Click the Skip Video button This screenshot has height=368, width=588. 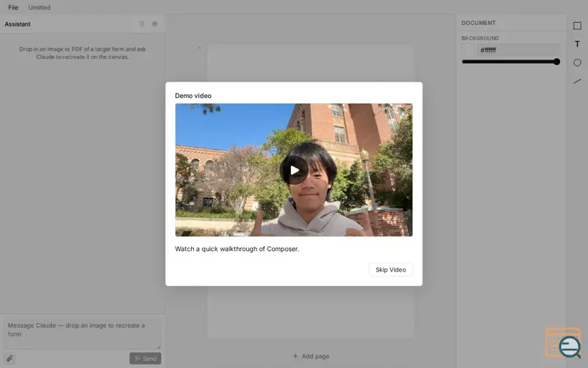click(391, 269)
